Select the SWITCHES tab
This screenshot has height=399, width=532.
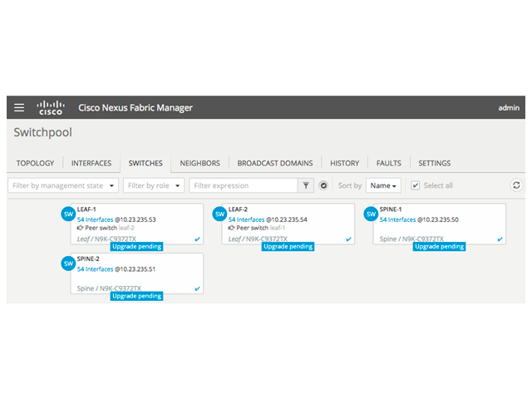[x=145, y=163]
